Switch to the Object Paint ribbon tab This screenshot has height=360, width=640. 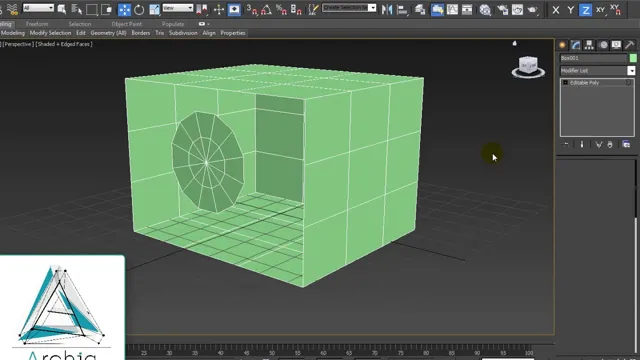click(127, 24)
